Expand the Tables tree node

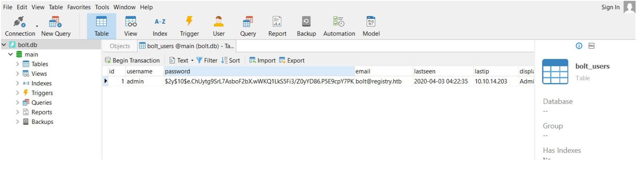click(18, 64)
